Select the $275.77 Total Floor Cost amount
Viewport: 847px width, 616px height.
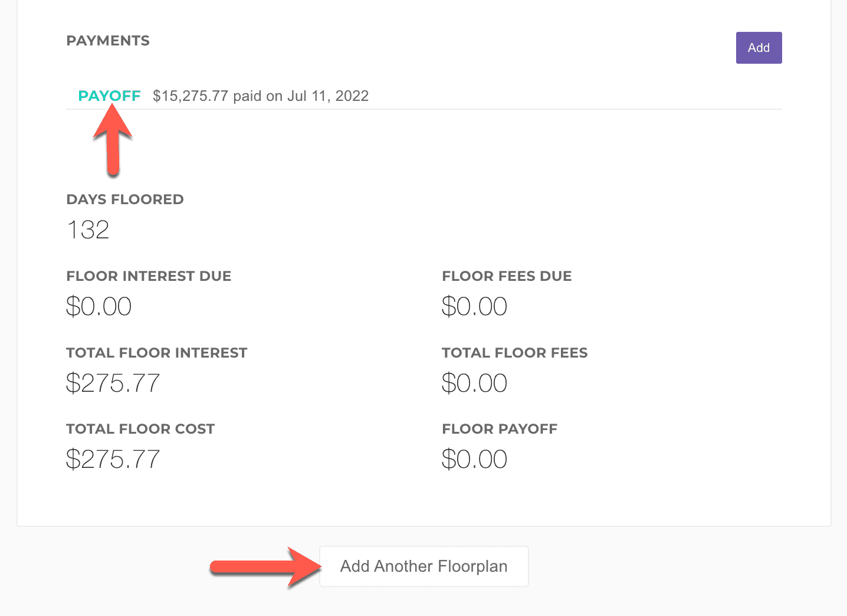113,460
